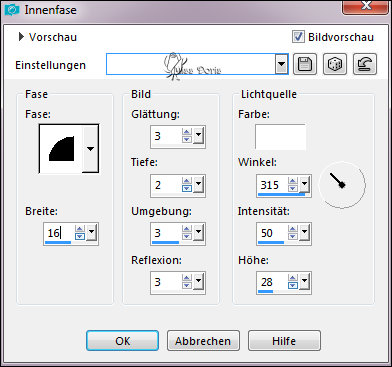The height and width of the screenshot is (367, 392).
Task: Open the Einstellungen presets dropdown
Action: tap(282, 64)
